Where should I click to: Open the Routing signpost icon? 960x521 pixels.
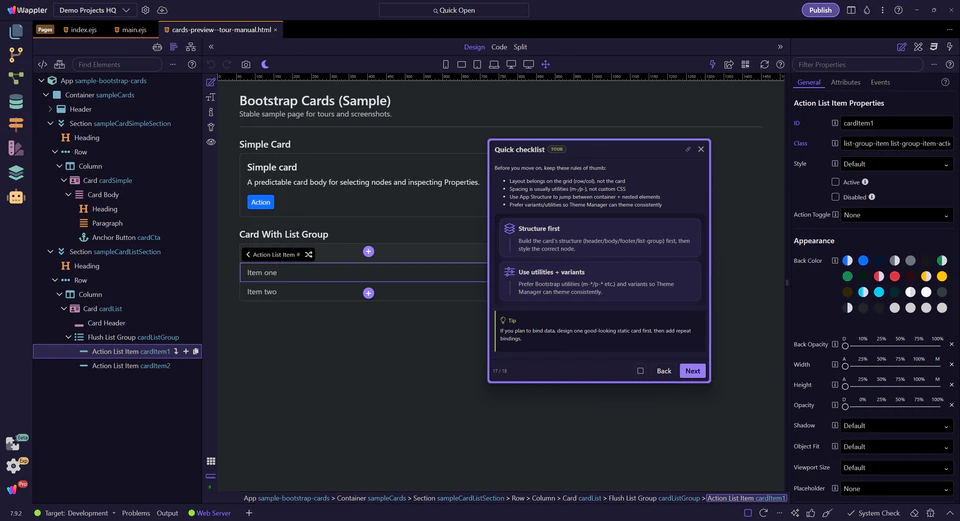pos(16,124)
